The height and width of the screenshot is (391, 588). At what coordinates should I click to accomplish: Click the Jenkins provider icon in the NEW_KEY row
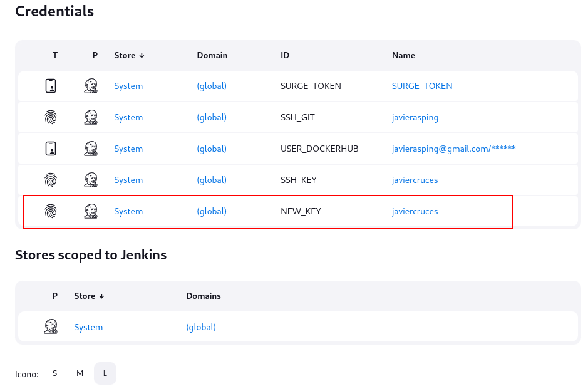point(91,211)
